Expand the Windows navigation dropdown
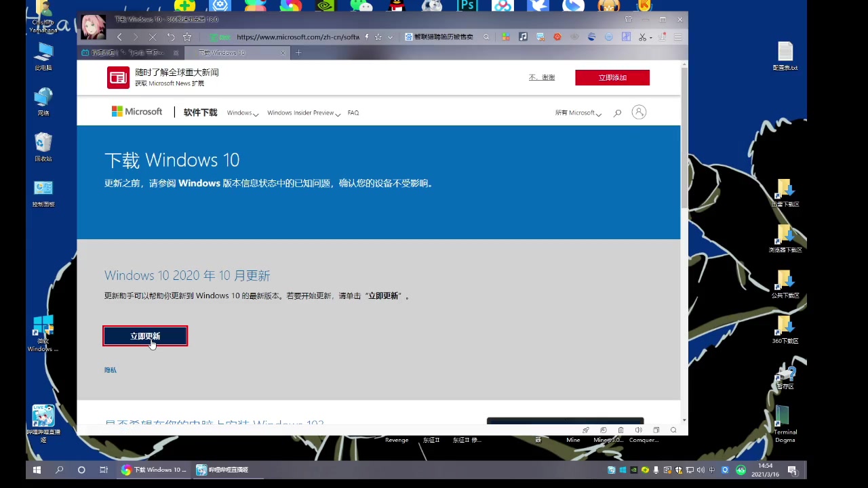This screenshot has height=488, width=868. tap(243, 113)
